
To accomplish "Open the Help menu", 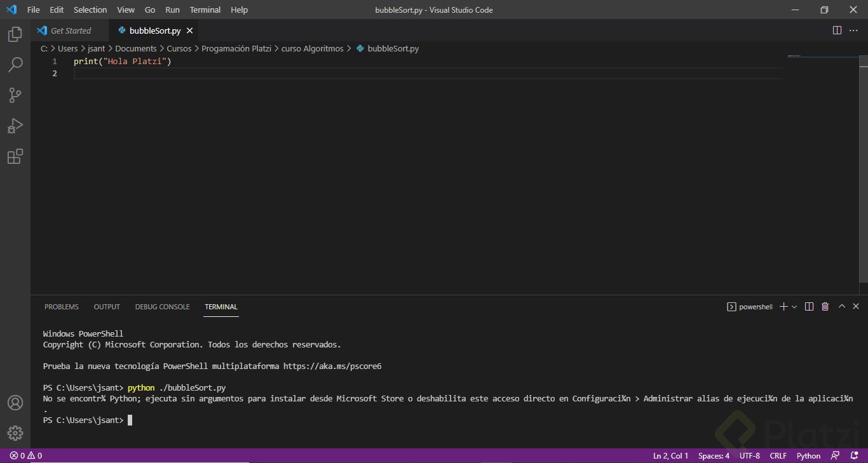I will tap(240, 10).
